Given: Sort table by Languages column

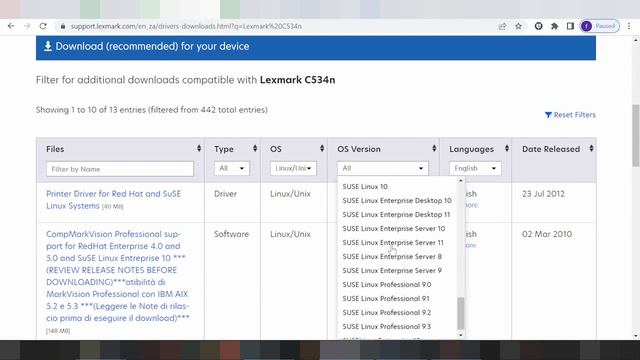Looking at the screenshot, I should point(507,149).
